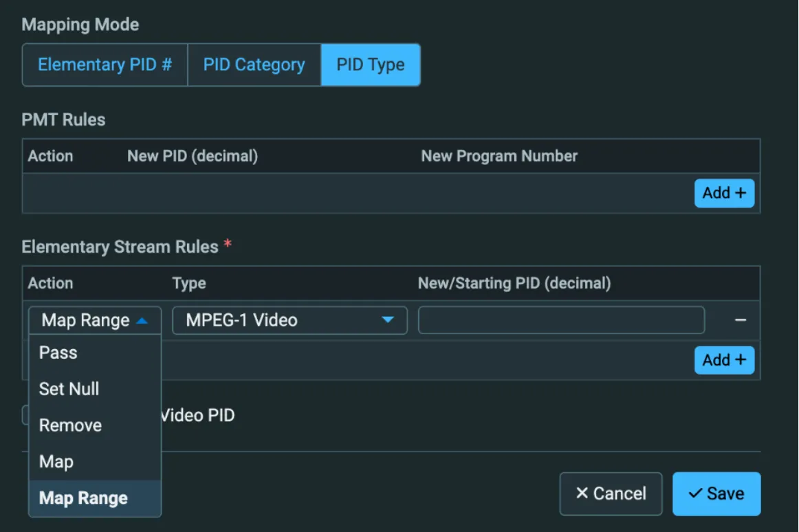
Task: Switch to PID Category mapping mode
Action: 254,65
